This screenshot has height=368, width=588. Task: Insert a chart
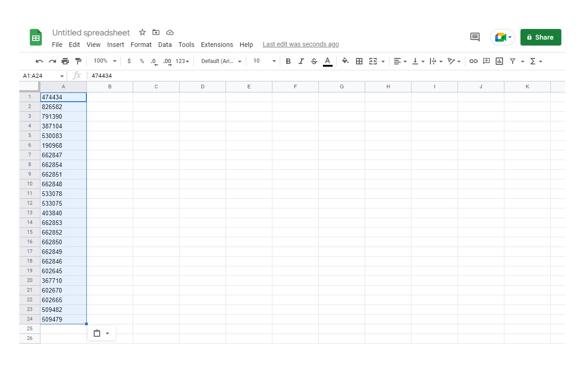coord(499,61)
